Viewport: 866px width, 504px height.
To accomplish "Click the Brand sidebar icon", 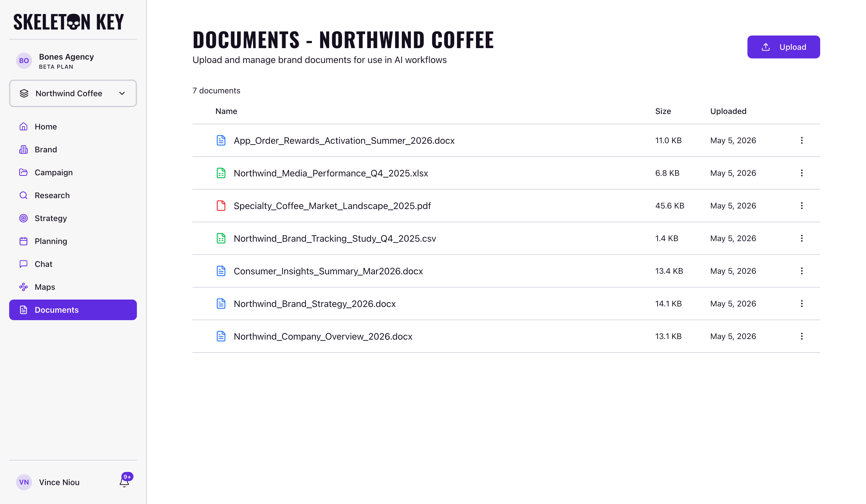I will click(x=23, y=149).
